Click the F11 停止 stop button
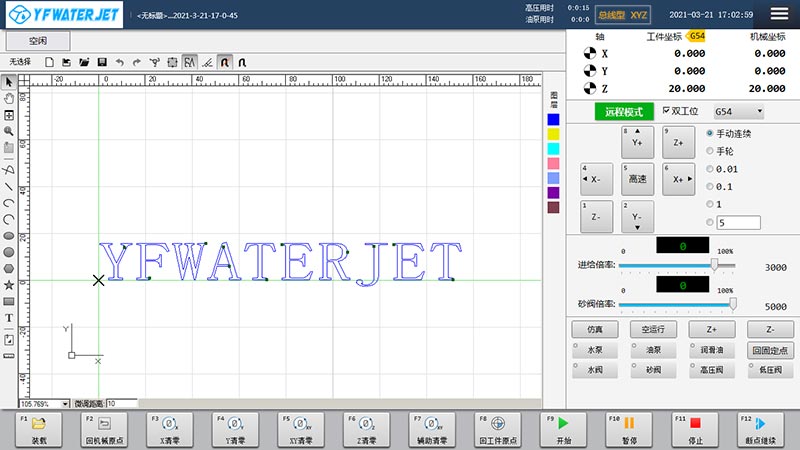 (x=695, y=430)
